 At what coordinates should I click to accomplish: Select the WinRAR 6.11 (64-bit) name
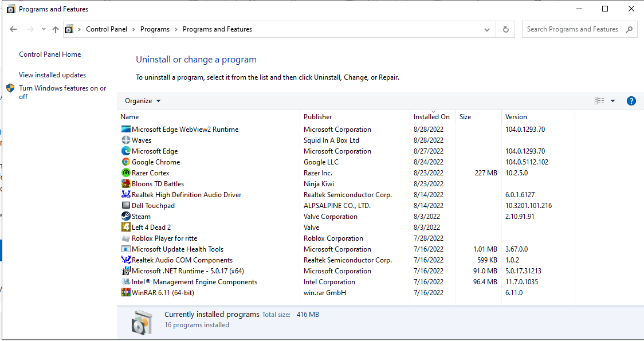click(163, 292)
